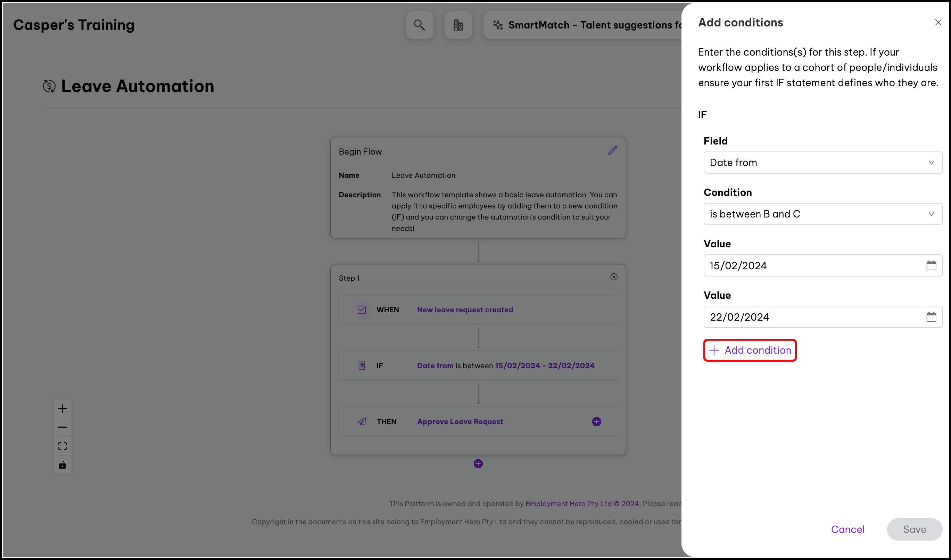Expand the Field dropdown showing Date from

coord(823,163)
